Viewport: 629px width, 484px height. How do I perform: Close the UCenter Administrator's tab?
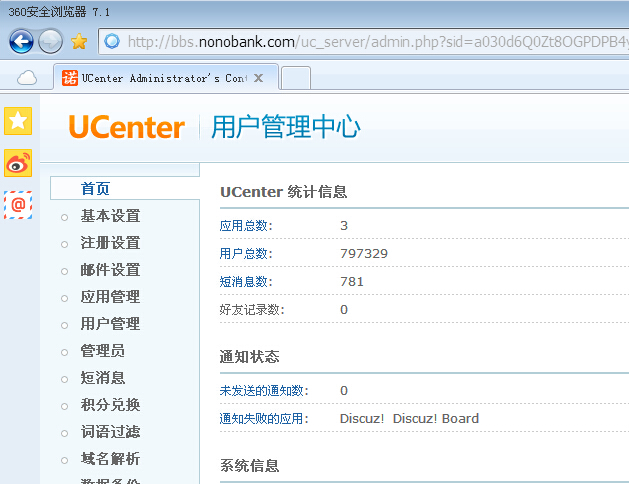click(x=259, y=78)
